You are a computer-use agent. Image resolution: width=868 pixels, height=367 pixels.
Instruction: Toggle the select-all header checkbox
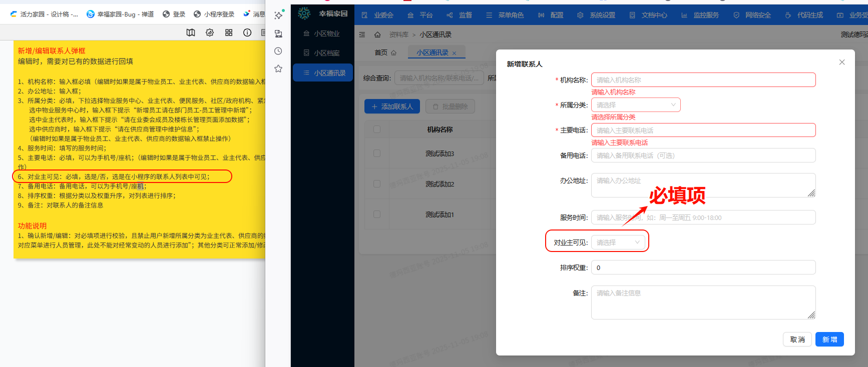click(x=377, y=129)
